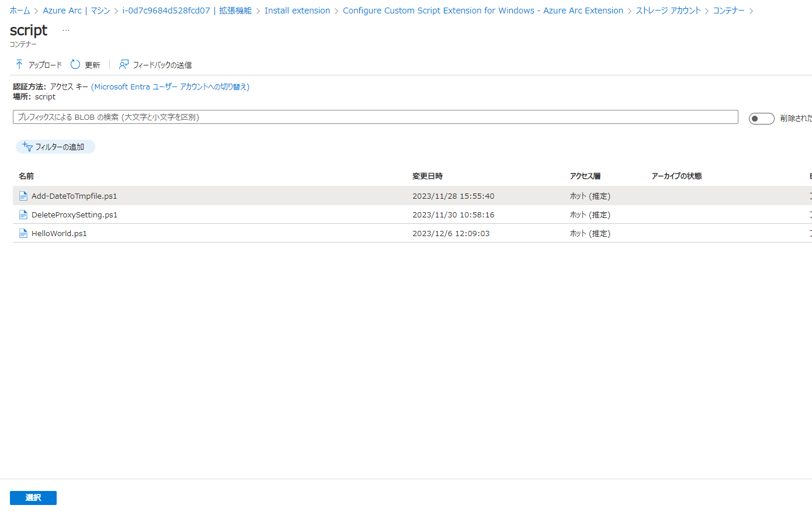Viewport: 812px width, 512px height.
Task: Open the ellipsis menu next to script title
Action: (66, 30)
